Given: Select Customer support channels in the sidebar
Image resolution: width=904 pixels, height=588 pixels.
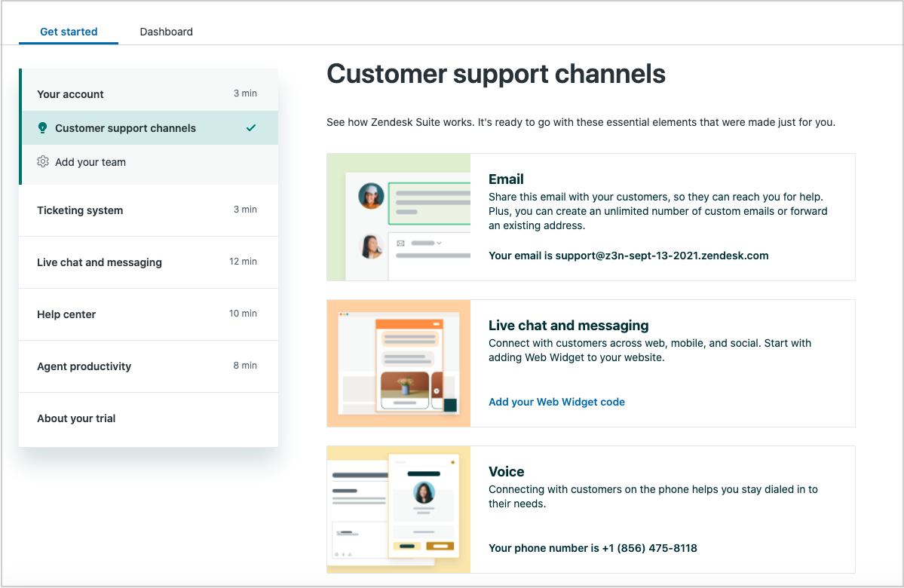Looking at the screenshot, I should [125, 127].
